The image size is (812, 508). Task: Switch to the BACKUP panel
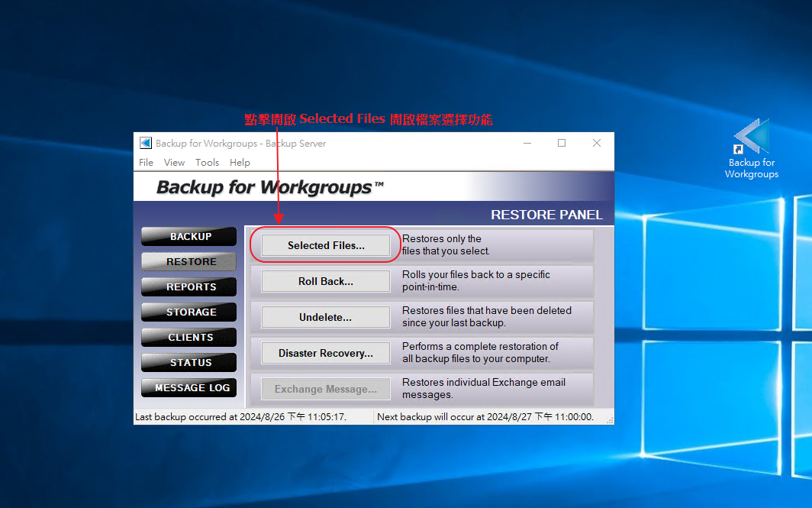click(189, 236)
